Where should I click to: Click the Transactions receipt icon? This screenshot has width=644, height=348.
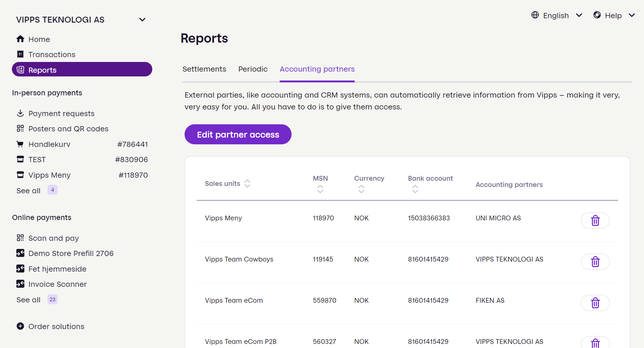tap(20, 54)
